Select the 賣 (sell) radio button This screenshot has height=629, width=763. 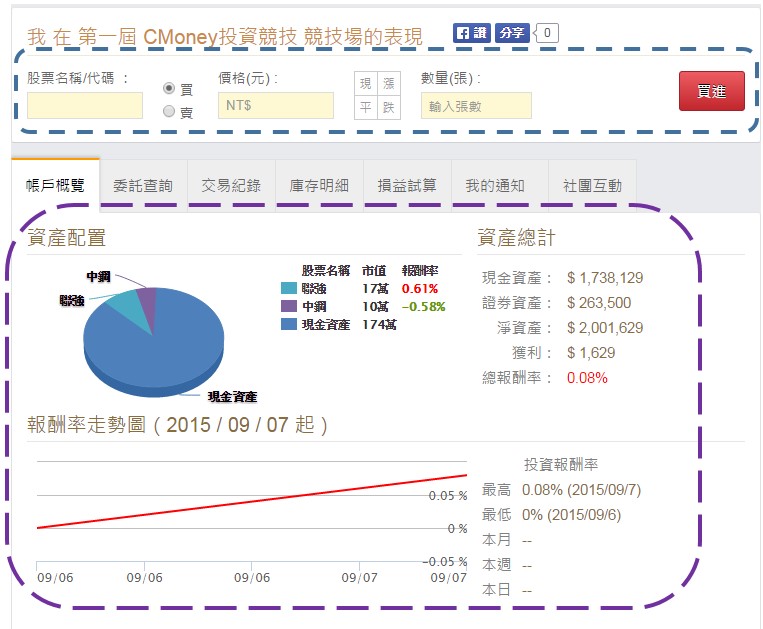tap(169, 111)
